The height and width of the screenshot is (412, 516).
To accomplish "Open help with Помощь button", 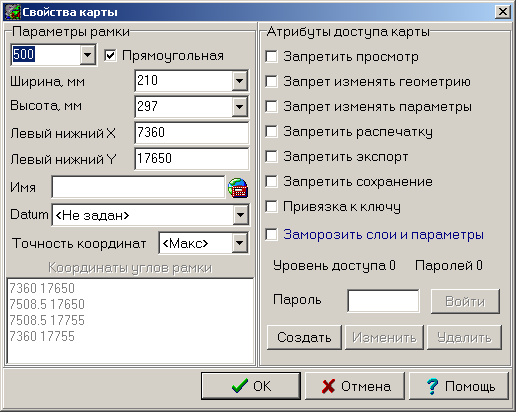I will [x=459, y=386].
